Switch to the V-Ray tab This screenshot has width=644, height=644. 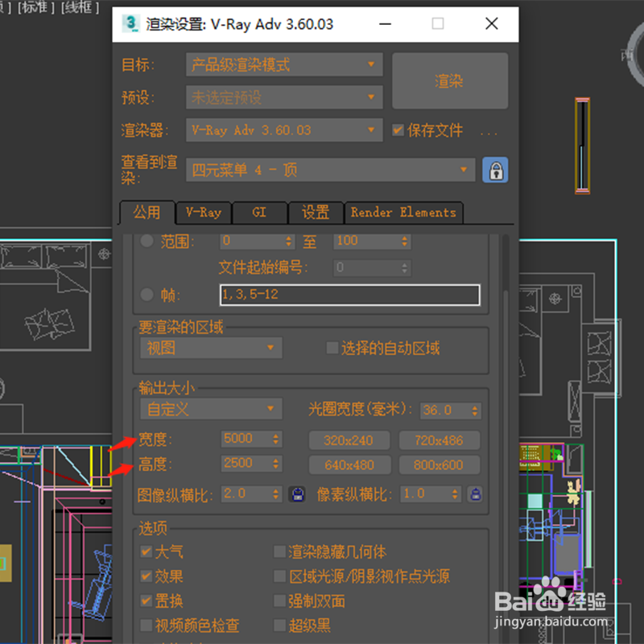pos(204,213)
